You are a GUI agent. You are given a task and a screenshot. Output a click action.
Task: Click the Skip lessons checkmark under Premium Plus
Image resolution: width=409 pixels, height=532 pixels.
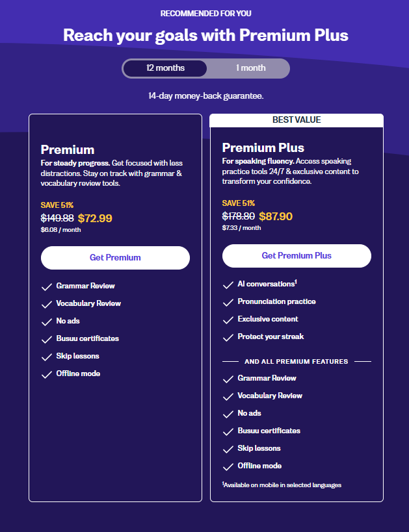coord(229,448)
